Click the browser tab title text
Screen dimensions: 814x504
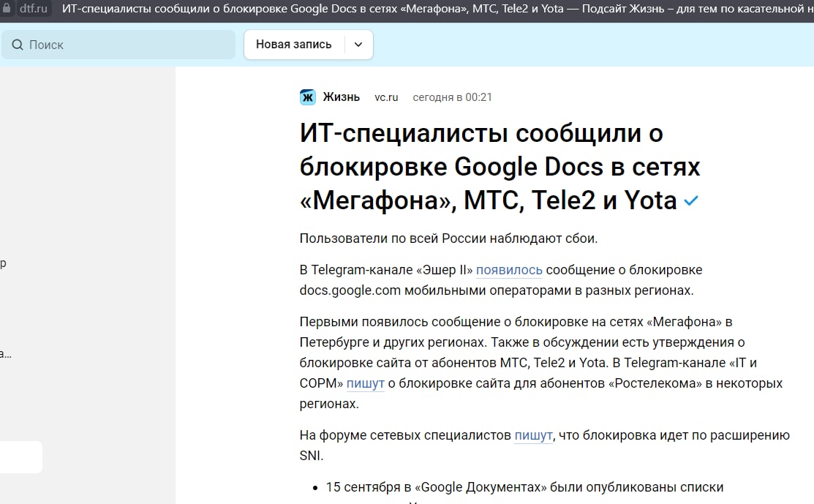click(x=437, y=8)
